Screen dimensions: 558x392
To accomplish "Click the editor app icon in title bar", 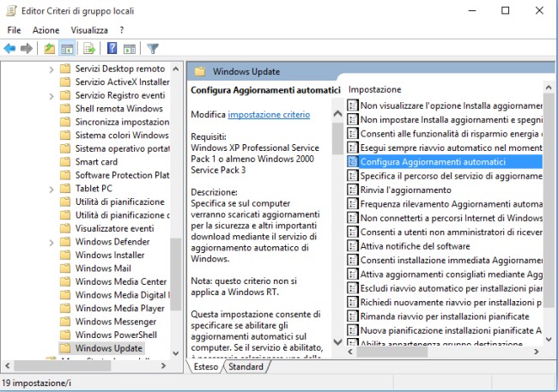I will (x=11, y=10).
